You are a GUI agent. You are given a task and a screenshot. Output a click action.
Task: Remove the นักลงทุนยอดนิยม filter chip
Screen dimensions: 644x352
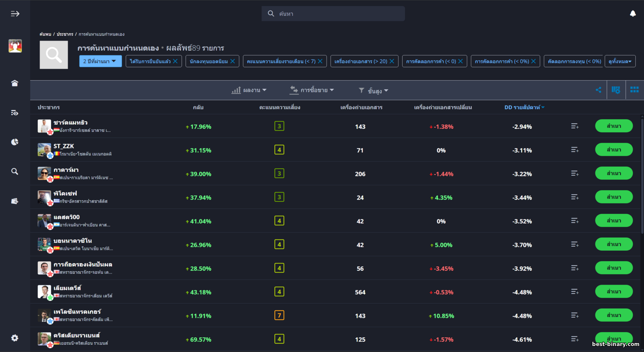tap(233, 61)
